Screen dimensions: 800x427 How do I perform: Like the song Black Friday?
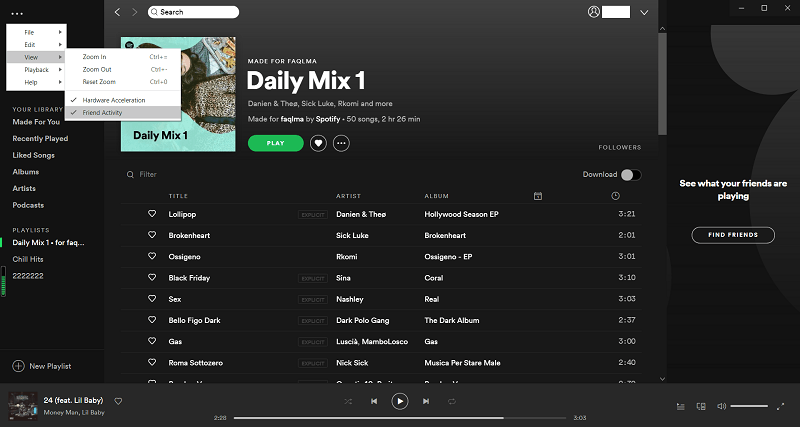tap(152, 278)
